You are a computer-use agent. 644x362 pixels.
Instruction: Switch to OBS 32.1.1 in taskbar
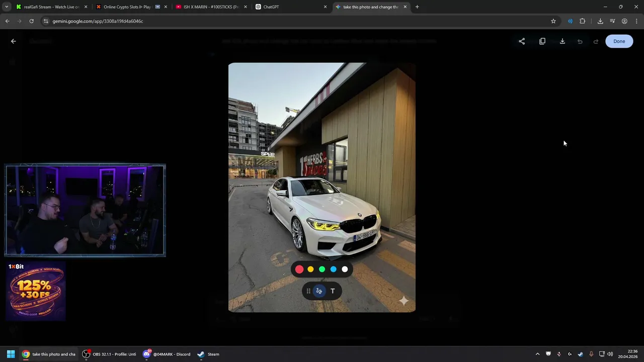tap(110, 354)
